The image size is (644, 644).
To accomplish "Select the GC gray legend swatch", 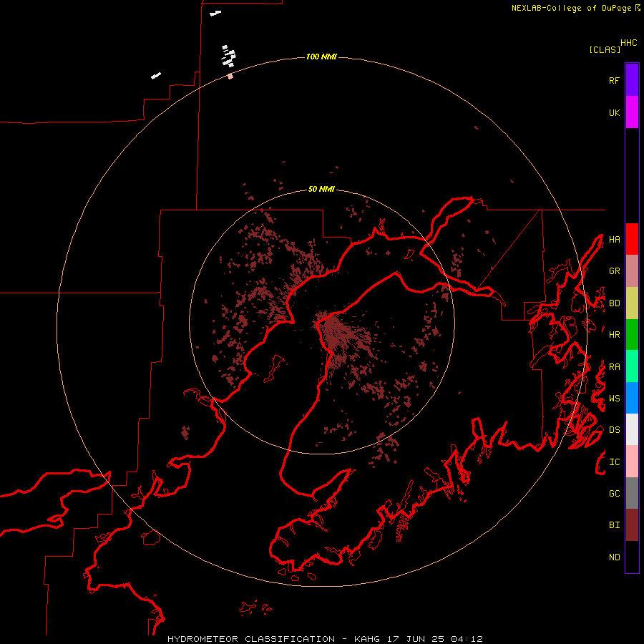I will 632,493.
